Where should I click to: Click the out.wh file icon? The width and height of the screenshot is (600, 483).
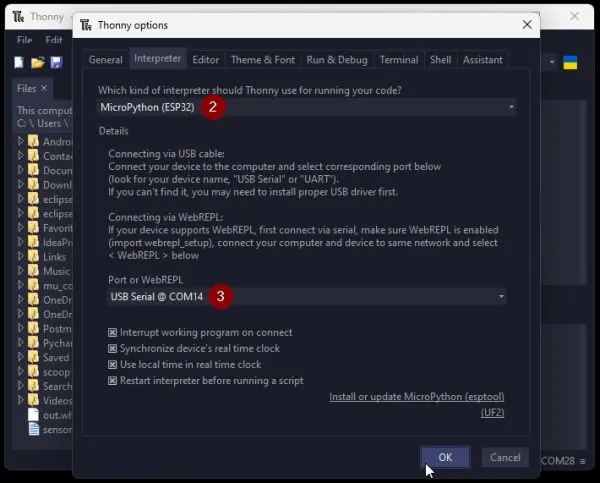click(33, 415)
